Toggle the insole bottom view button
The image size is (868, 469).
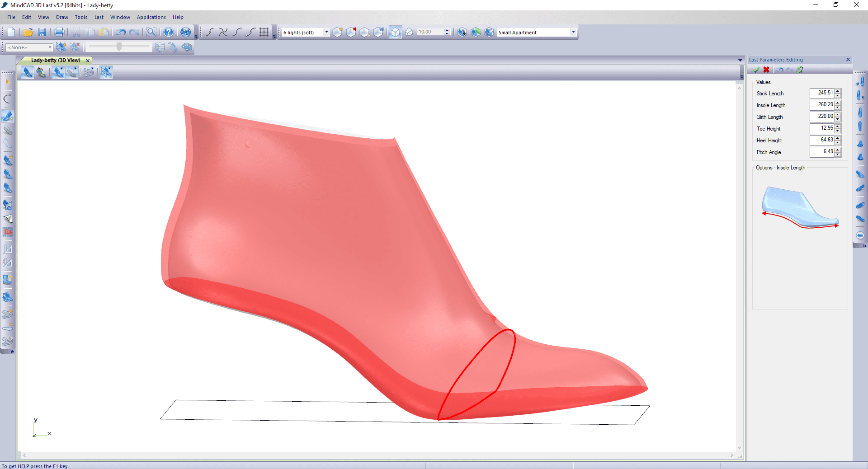tap(72, 72)
